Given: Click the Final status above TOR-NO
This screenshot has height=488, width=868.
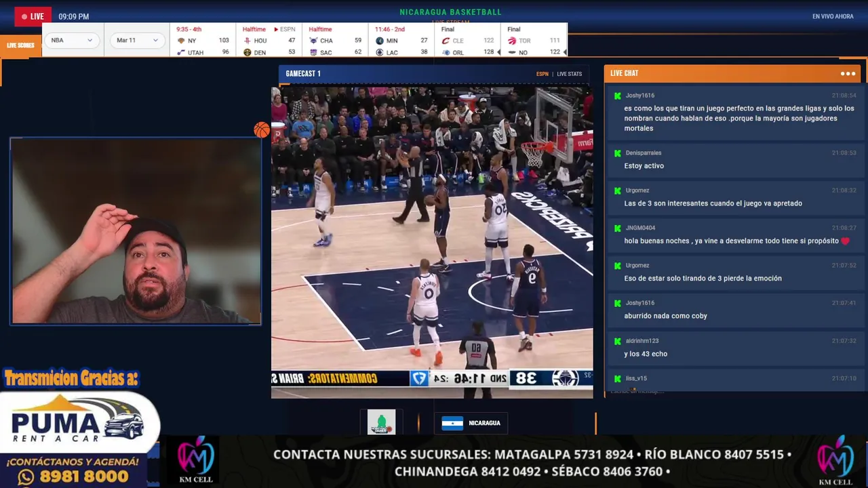Looking at the screenshot, I should (x=514, y=29).
